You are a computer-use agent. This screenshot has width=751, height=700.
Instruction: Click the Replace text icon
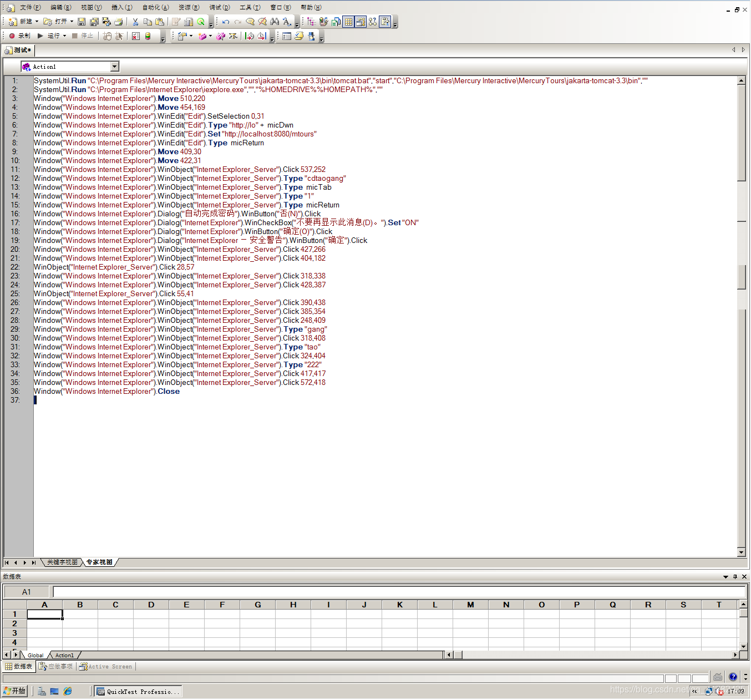(287, 22)
